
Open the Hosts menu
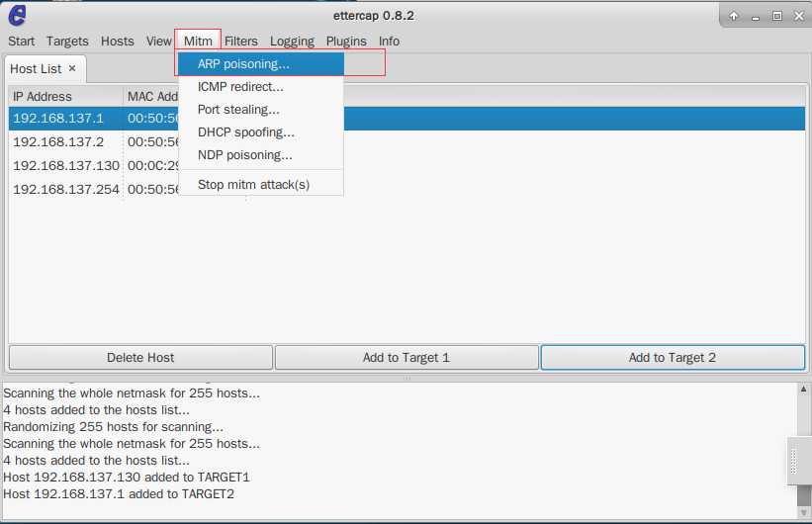(x=117, y=41)
